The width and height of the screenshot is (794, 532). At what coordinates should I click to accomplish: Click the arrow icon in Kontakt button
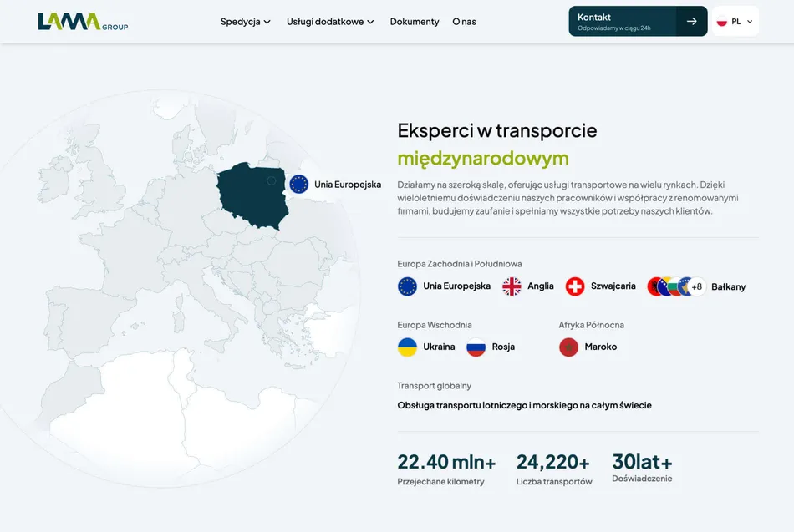(691, 22)
